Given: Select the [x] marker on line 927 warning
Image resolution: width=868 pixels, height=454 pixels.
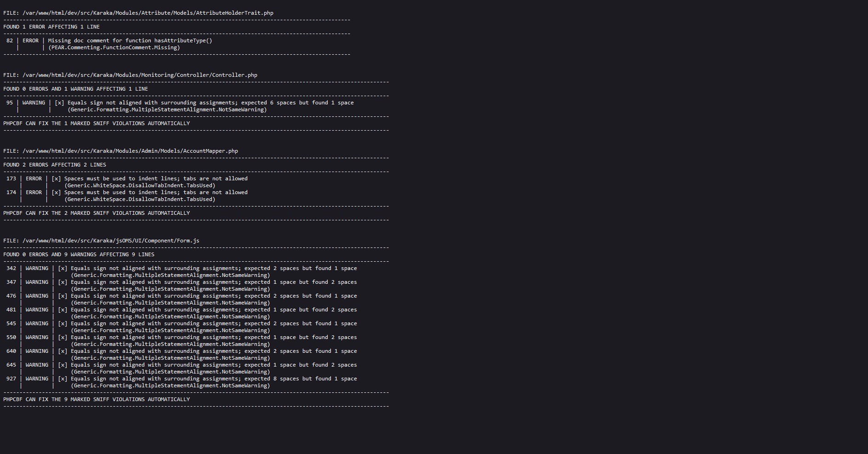Looking at the screenshot, I should point(62,379).
